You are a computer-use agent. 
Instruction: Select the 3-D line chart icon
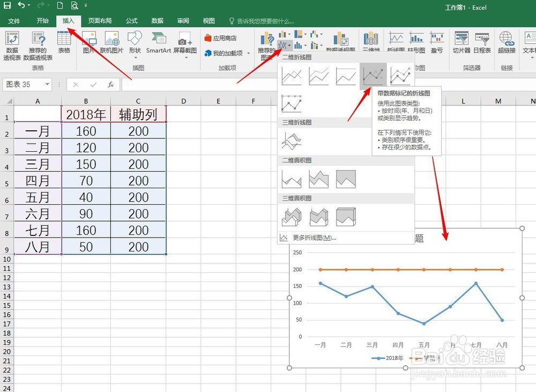point(292,141)
